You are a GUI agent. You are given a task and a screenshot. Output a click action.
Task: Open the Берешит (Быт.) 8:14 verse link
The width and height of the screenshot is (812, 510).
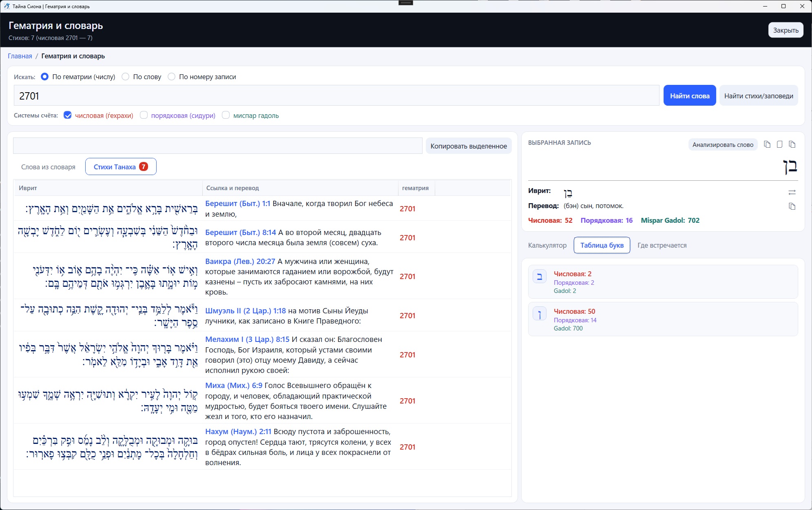click(x=240, y=233)
